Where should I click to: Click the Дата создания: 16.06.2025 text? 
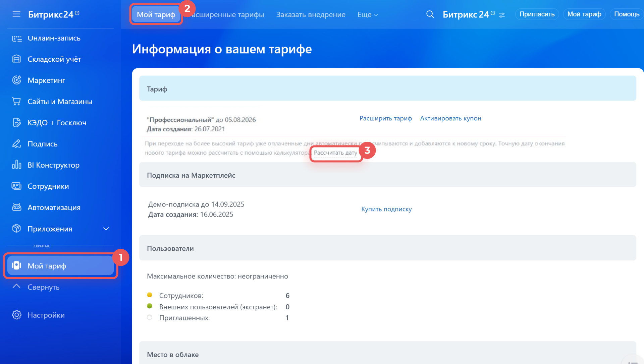pyautogui.click(x=191, y=215)
